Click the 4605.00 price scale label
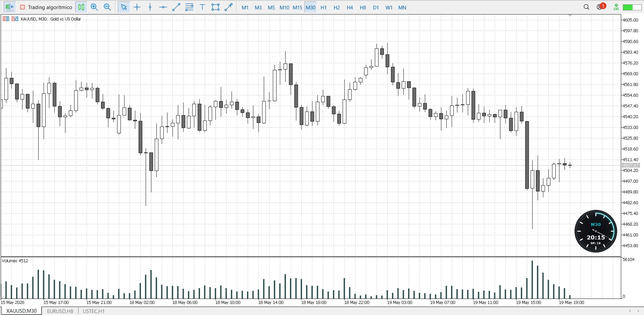 point(630,20)
